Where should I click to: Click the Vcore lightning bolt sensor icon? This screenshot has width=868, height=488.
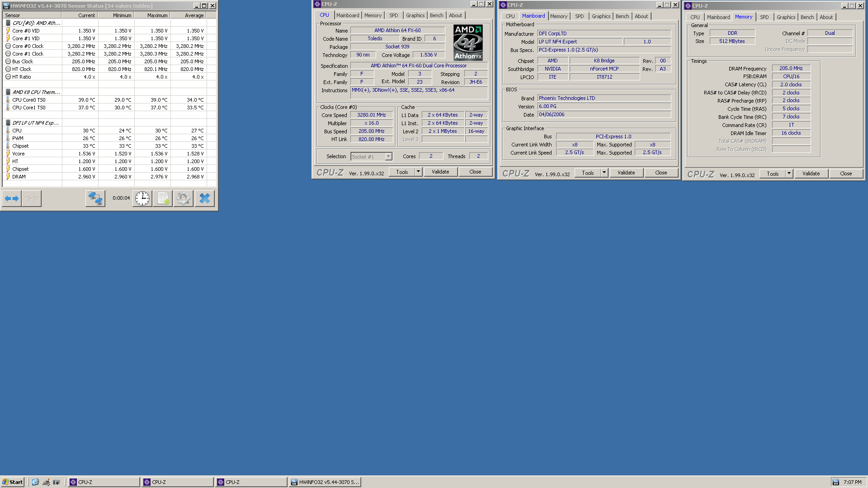8,154
